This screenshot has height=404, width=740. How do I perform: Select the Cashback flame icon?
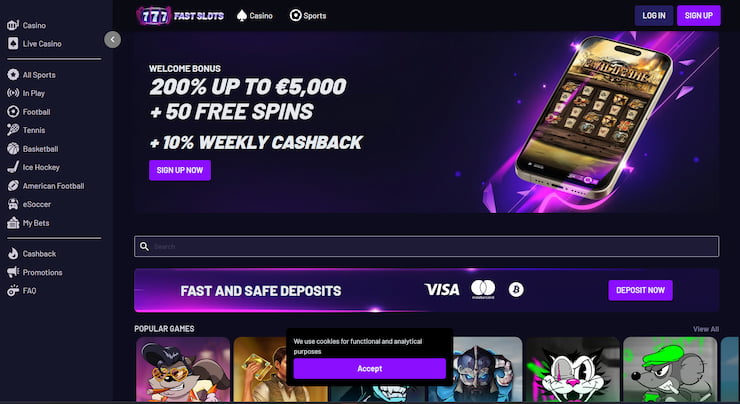tap(13, 253)
